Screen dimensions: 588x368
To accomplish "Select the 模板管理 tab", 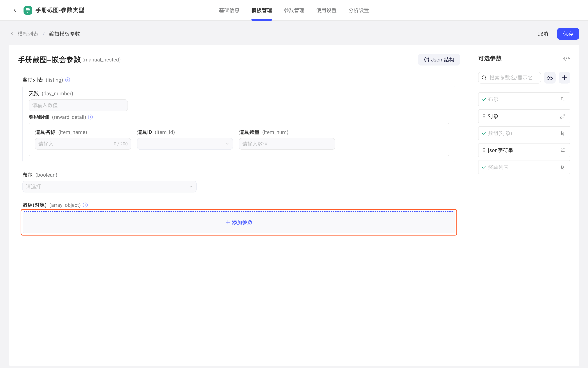I will [x=261, y=10].
